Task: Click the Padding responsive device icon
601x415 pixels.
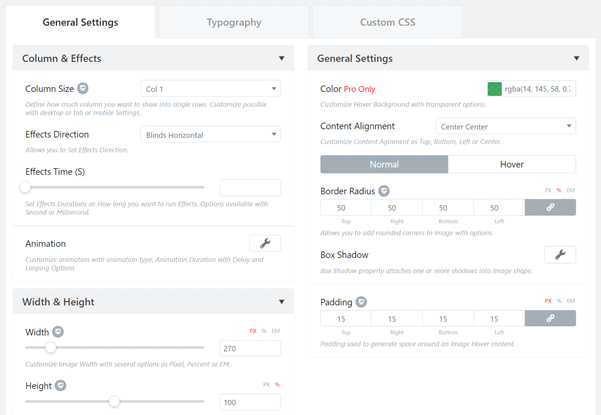Action: point(361,302)
